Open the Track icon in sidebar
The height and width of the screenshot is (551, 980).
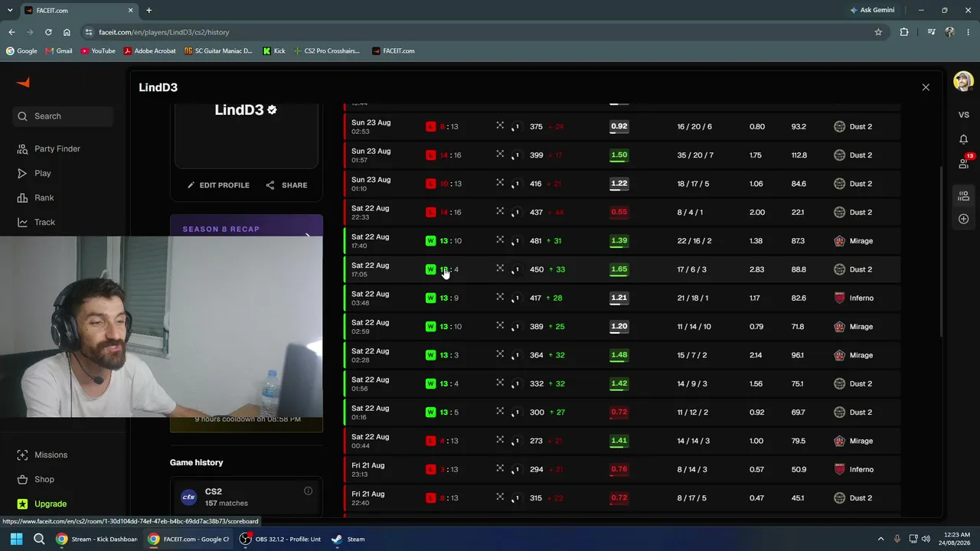click(x=22, y=223)
